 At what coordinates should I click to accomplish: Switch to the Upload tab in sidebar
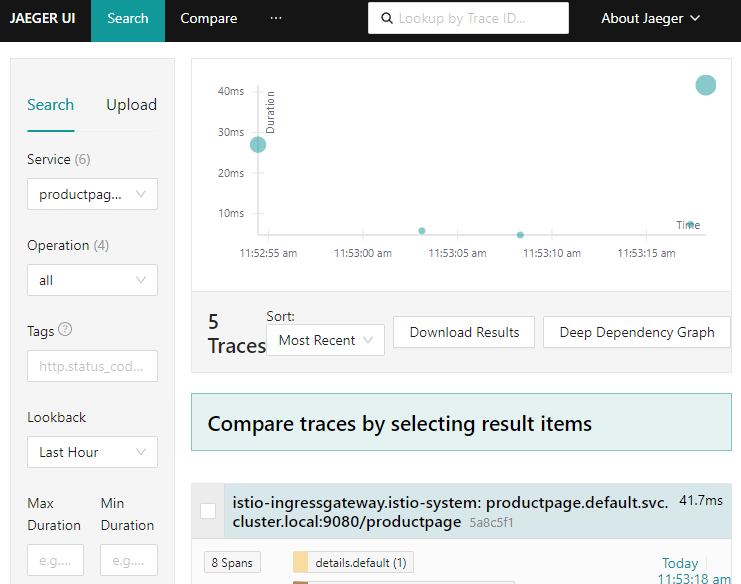pyautogui.click(x=131, y=105)
